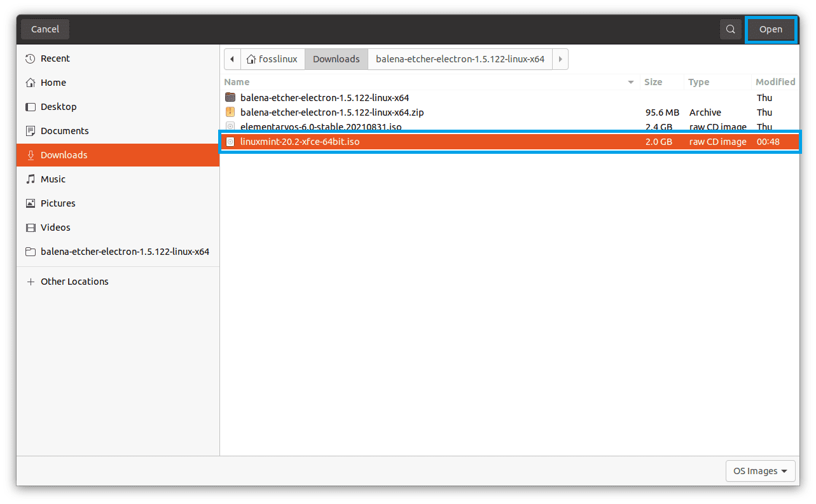Click the Downloads breadcrumb button

(x=336, y=59)
